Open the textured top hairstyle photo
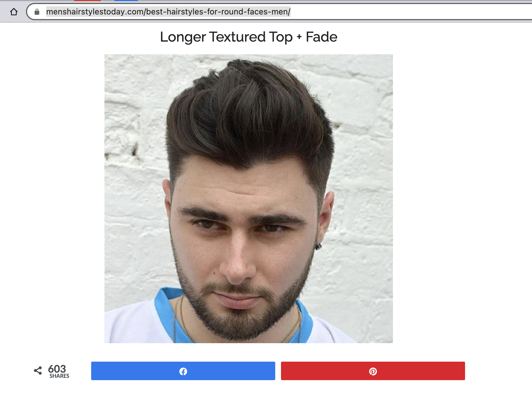This screenshot has width=532, height=394. tap(249, 199)
